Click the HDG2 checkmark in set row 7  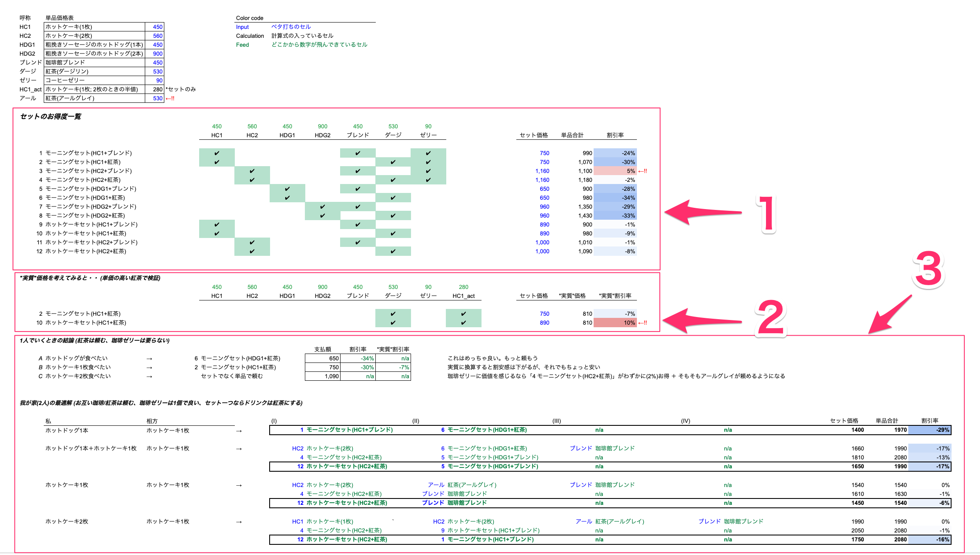323,207
